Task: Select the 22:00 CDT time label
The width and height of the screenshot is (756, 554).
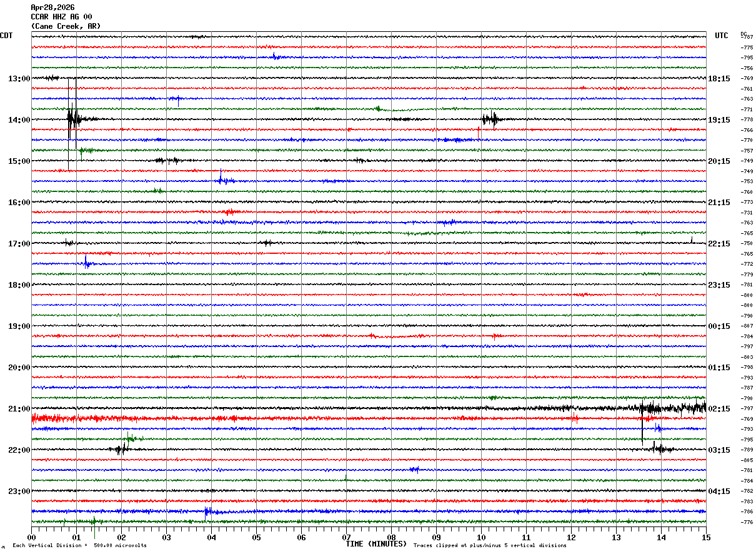Action: click(19, 450)
